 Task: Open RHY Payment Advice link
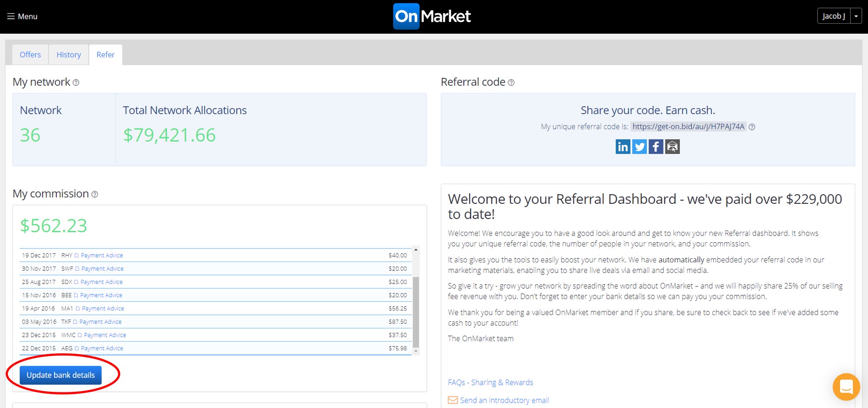(102, 255)
